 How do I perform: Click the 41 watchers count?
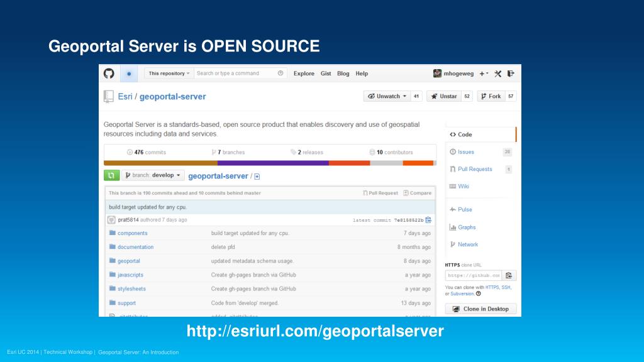(x=416, y=96)
